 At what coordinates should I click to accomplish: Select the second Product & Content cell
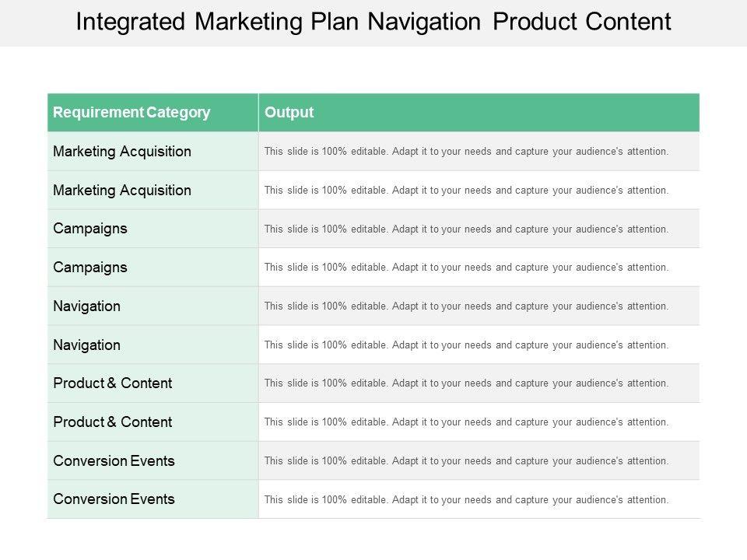pos(113,422)
